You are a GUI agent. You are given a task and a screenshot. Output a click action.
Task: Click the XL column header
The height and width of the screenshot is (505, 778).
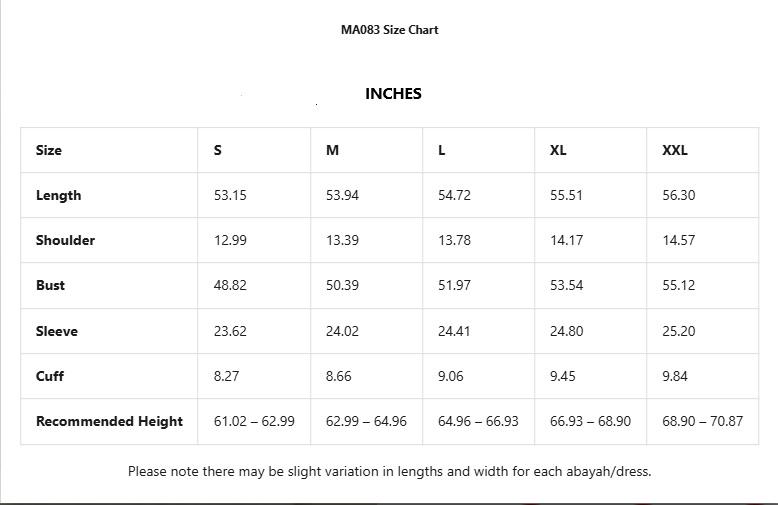coord(558,150)
